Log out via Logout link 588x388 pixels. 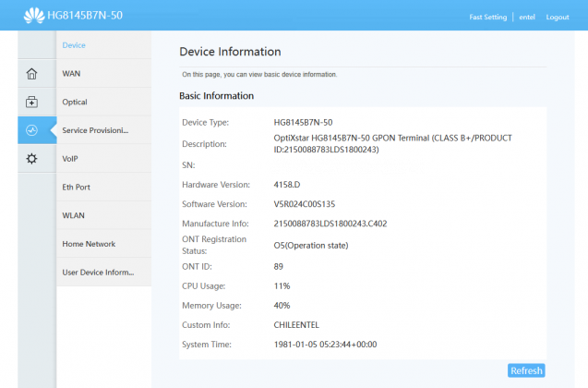(x=558, y=17)
